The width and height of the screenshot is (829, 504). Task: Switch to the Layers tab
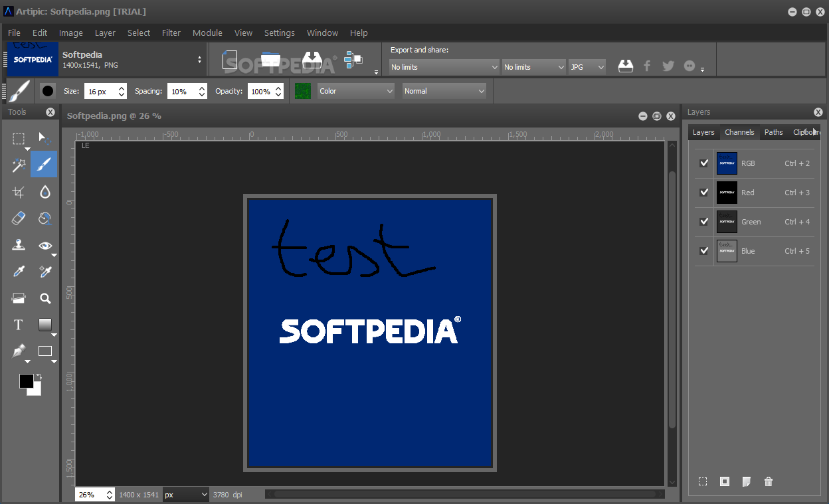703,132
